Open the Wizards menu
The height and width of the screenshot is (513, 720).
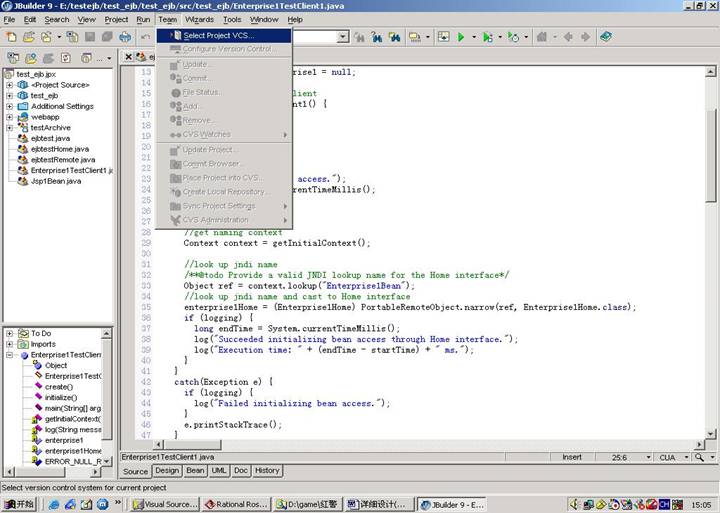click(199, 20)
